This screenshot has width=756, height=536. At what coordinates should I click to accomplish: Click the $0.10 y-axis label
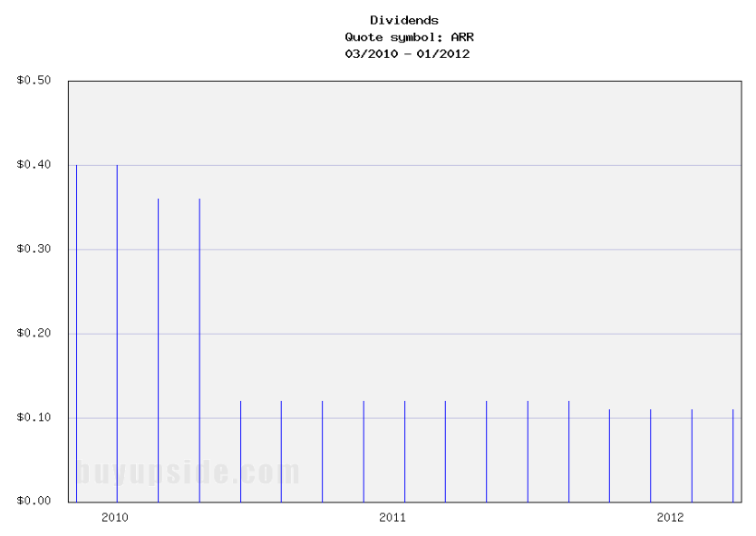(x=34, y=417)
